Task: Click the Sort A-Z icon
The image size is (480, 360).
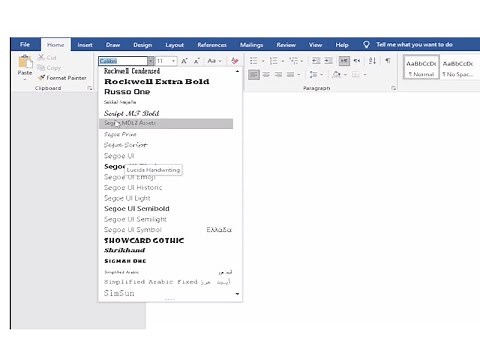Action: pos(372,61)
